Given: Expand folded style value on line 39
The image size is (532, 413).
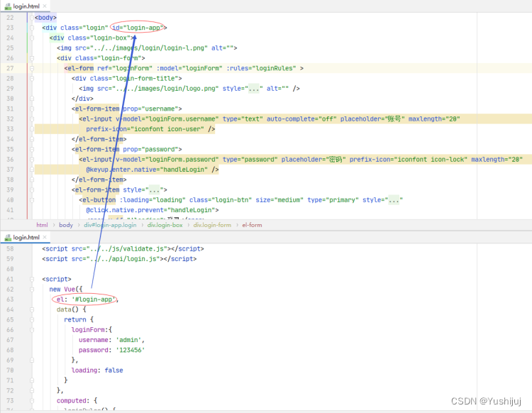Looking at the screenshot, I should click(155, 189).
